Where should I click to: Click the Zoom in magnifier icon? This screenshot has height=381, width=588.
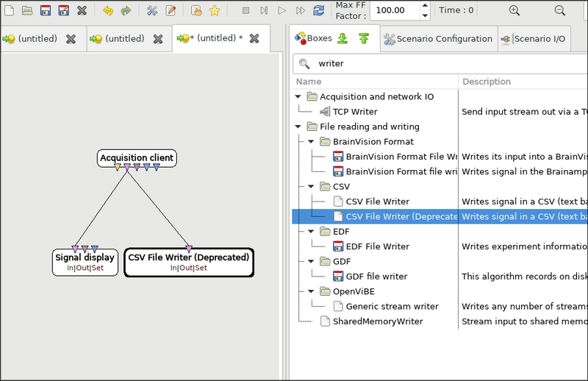tap(514, 10)
